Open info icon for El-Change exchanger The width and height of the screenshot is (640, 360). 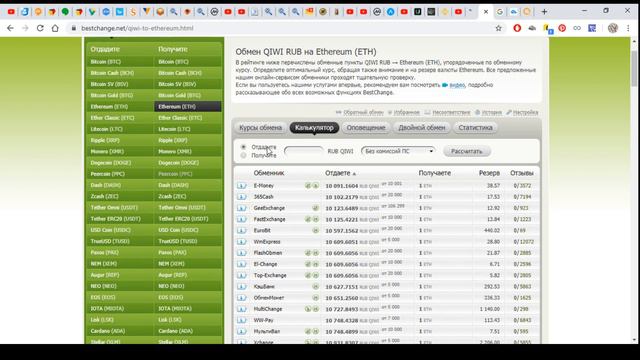pos(242,264)
